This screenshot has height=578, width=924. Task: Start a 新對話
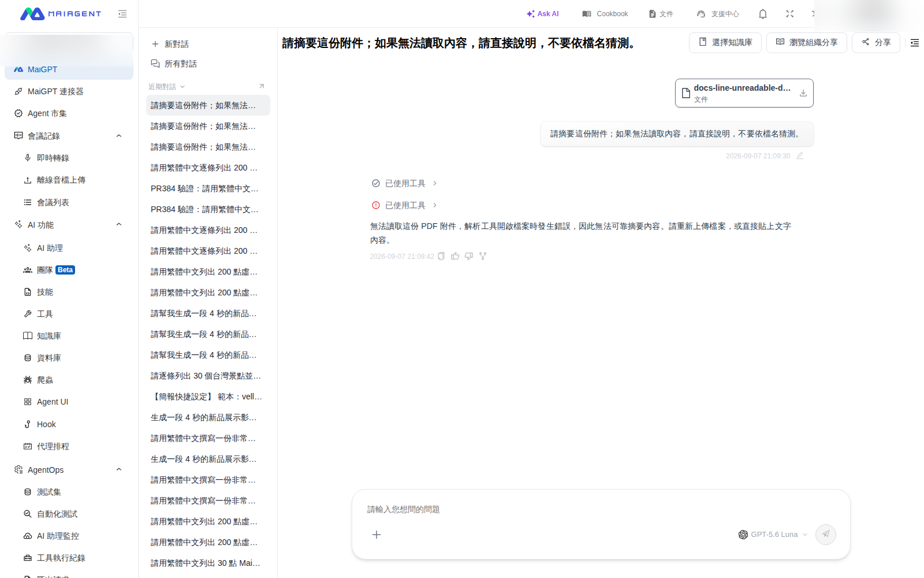170,44
